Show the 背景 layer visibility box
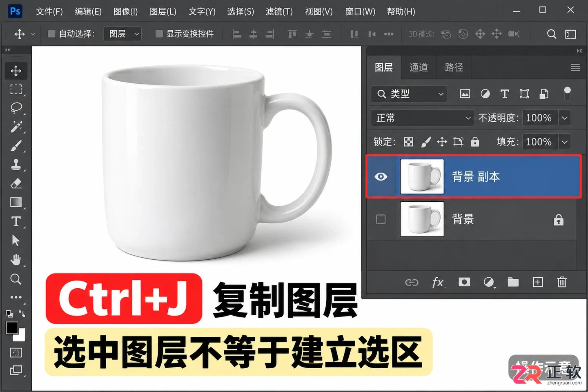The width and height of the screenshot is (588, 392). coord(381,219)
